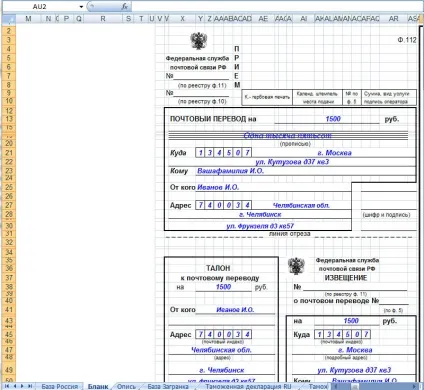Select column AR header
This screenshot has width=424, height=390.
[394, 19]
